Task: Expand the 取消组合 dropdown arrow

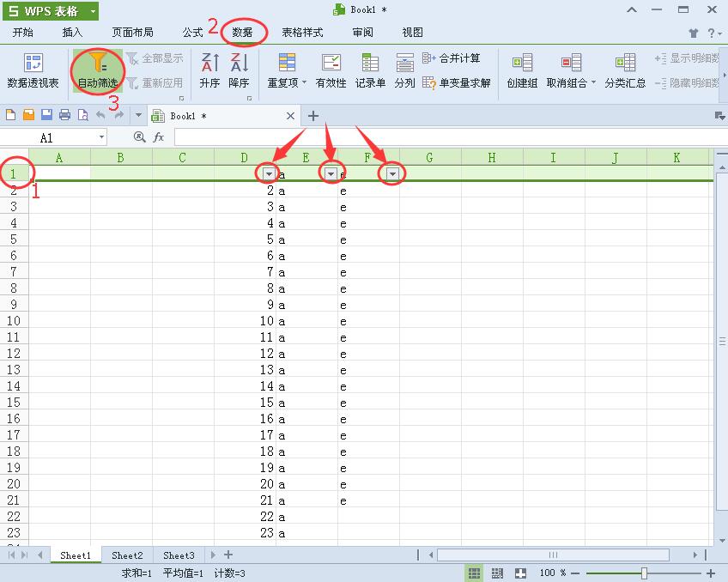Action: pyautogui.click(x=593, y=82)
